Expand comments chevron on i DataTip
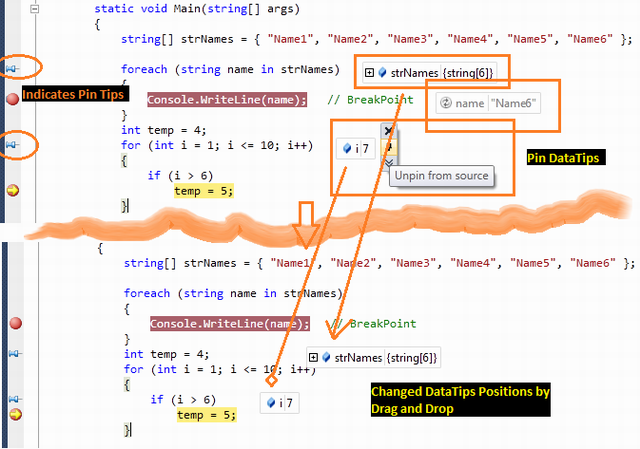The image size is (640, 449). [389, 163]
